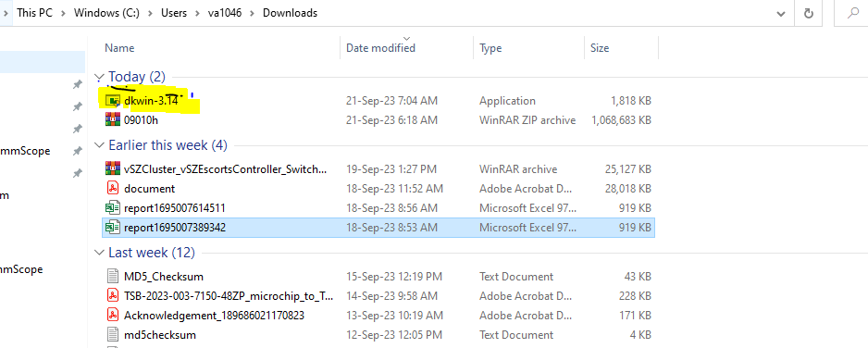Click the text file icon of md5checksum
This screenshot has width=868, height=348.
coord(113,335)
